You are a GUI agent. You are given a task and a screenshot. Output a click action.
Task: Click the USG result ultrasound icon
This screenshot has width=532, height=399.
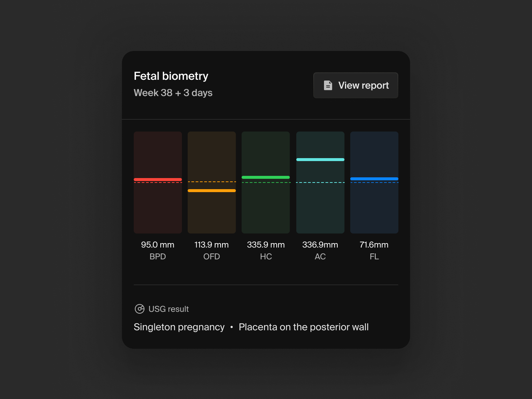(x=140, y=309)
